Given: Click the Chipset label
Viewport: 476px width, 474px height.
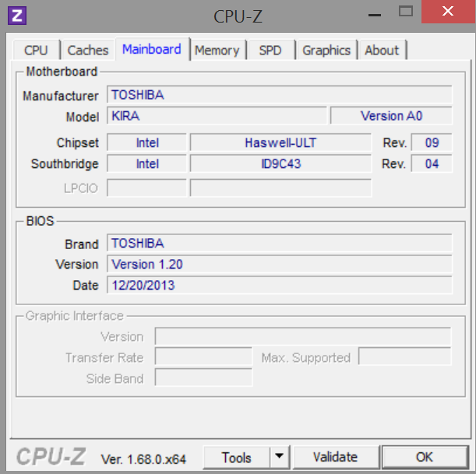Looking at the screenshot, I should coord(78,143).
